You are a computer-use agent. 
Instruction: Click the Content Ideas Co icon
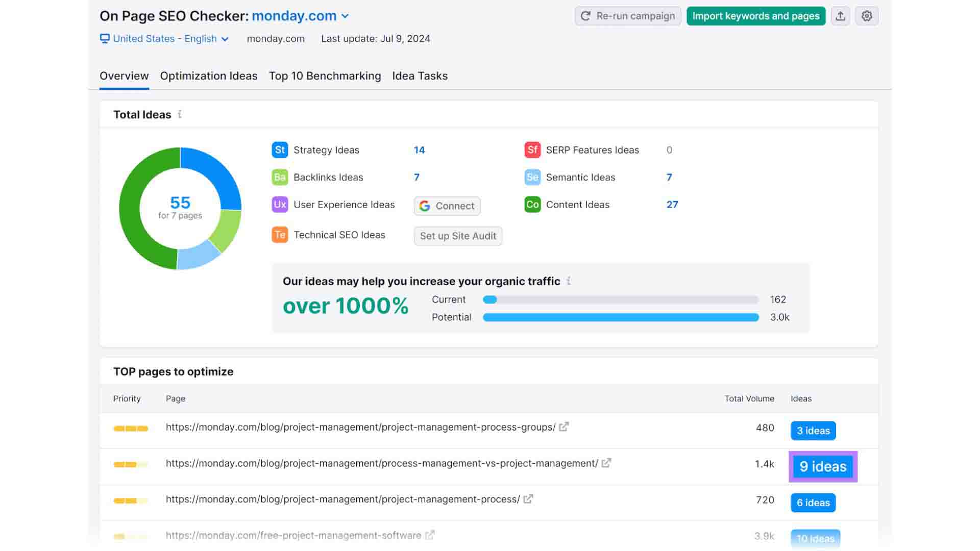532,205
